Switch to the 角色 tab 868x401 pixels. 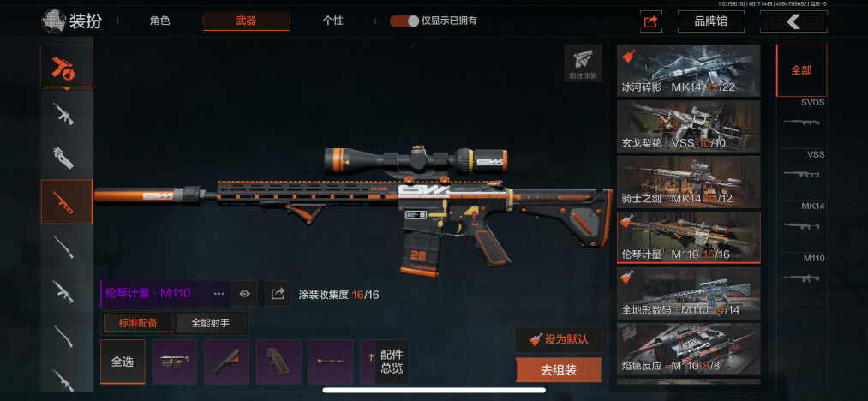159,21
